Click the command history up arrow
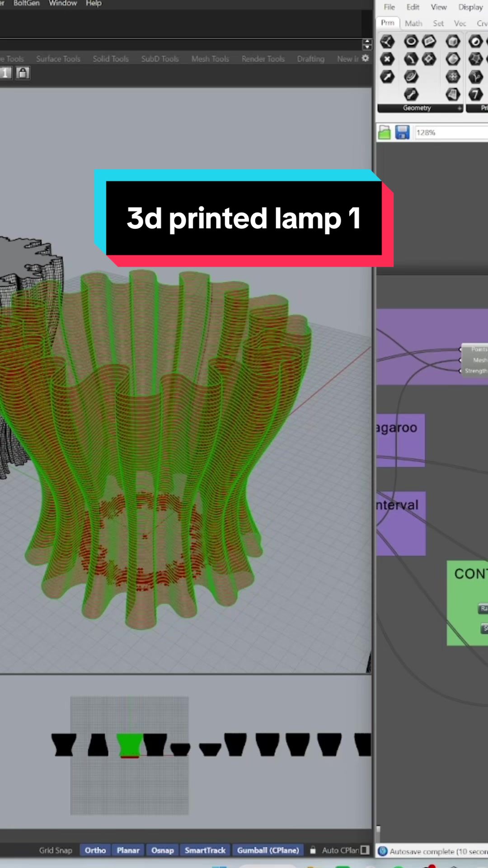Screen dimensions: 488x868 [367, 42]
